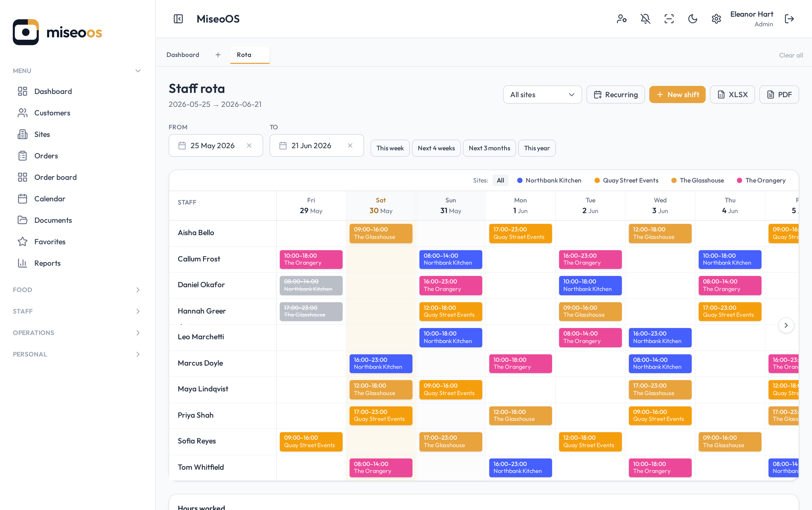Click the Recurring button

[x=615, y=94]
